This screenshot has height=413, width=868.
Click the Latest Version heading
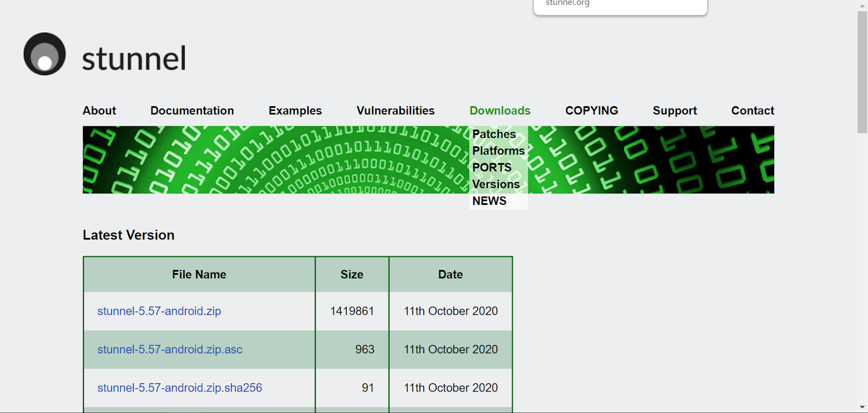129,235
